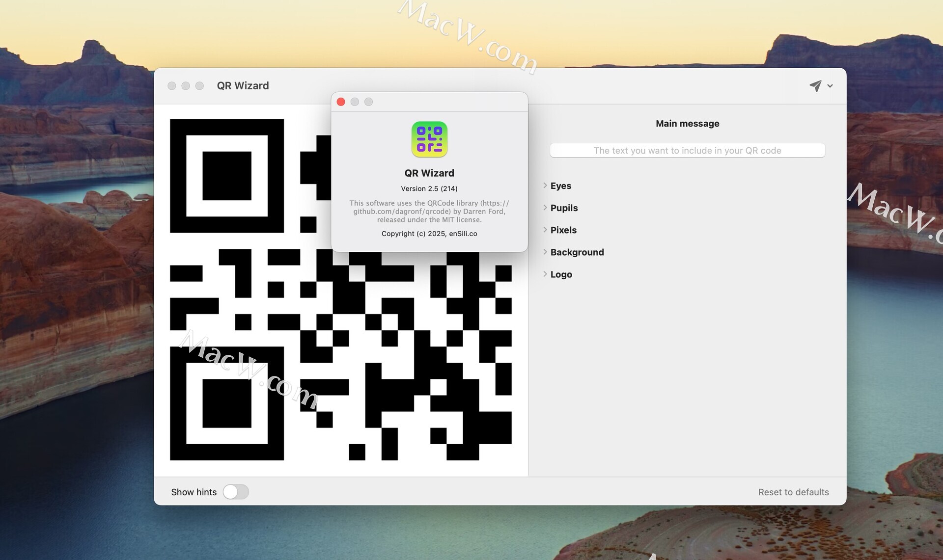Click QR Wizard name in About dialog
This screenshot has width=943, height=560.
[429, 173]
